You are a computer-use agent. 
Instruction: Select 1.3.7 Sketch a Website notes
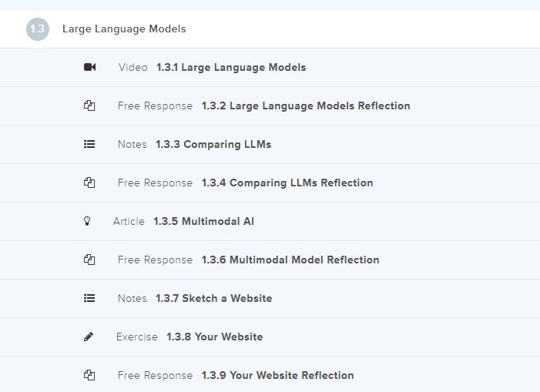(x=213, y=298)
